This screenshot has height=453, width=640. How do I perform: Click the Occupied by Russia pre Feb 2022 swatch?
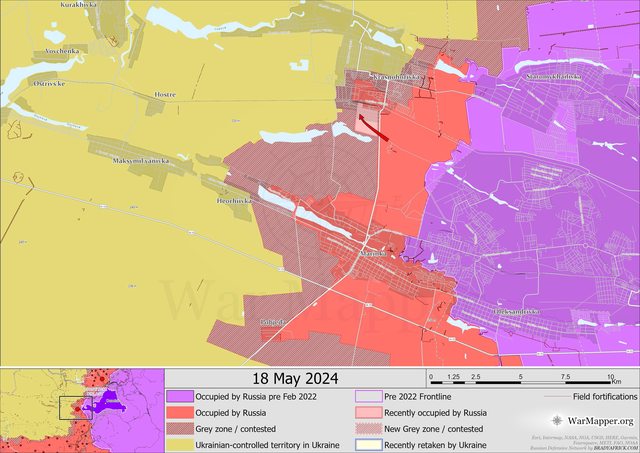tap(180, 397)
